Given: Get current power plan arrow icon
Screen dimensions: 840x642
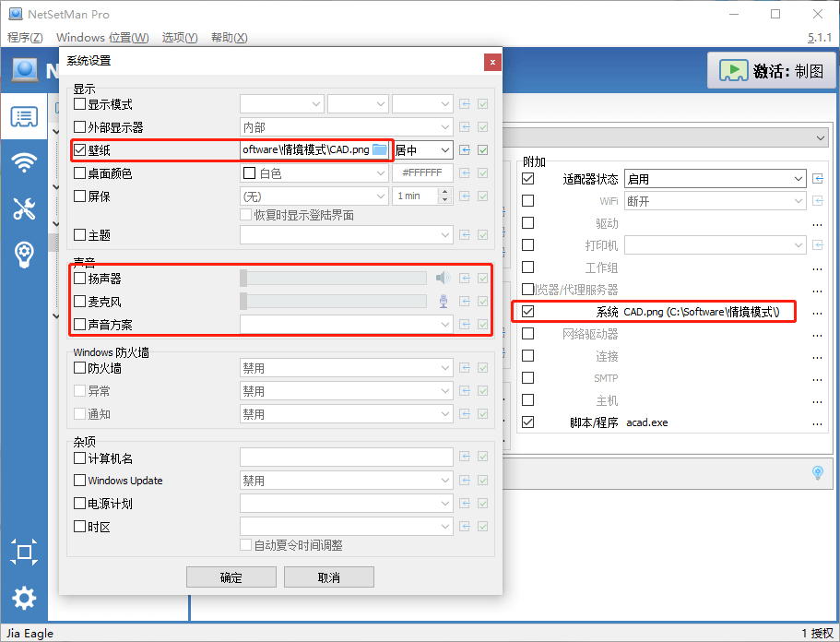Looking at the screenshot, I should pyautogui.click(x=465, y=504).
